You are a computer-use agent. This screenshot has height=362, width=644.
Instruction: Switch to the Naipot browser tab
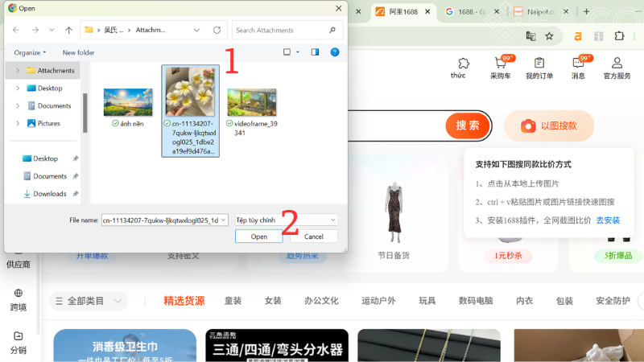click(x=540, y=11)
